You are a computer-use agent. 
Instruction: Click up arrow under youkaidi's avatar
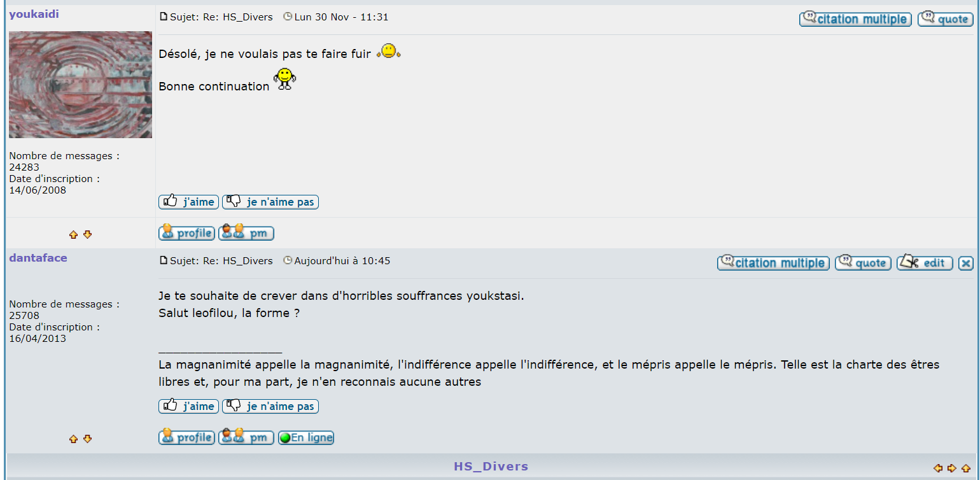(x=73, y=235)
